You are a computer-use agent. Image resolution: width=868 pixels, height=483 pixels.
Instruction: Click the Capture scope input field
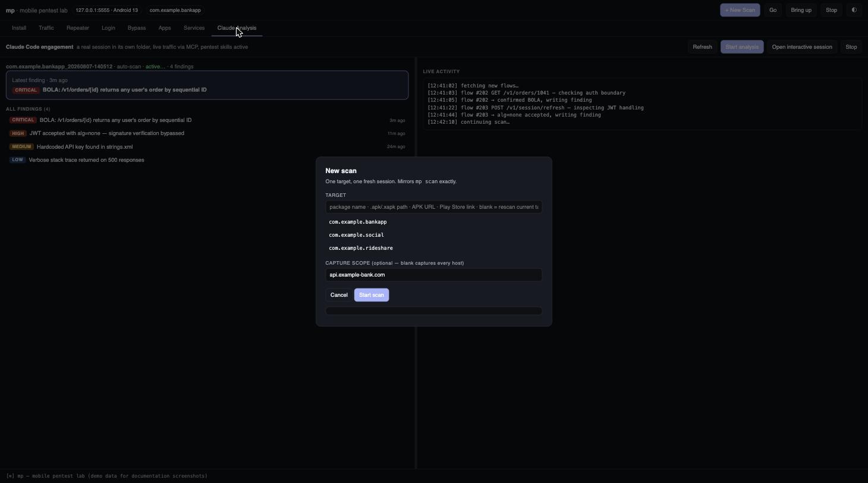pos(433,275)
